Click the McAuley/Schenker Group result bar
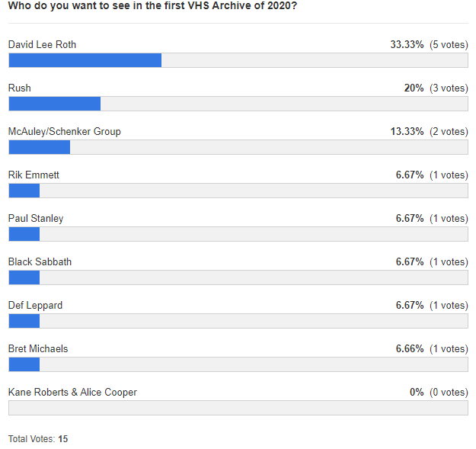The height and width of the screenshot is (449, 476). [238, 147]
